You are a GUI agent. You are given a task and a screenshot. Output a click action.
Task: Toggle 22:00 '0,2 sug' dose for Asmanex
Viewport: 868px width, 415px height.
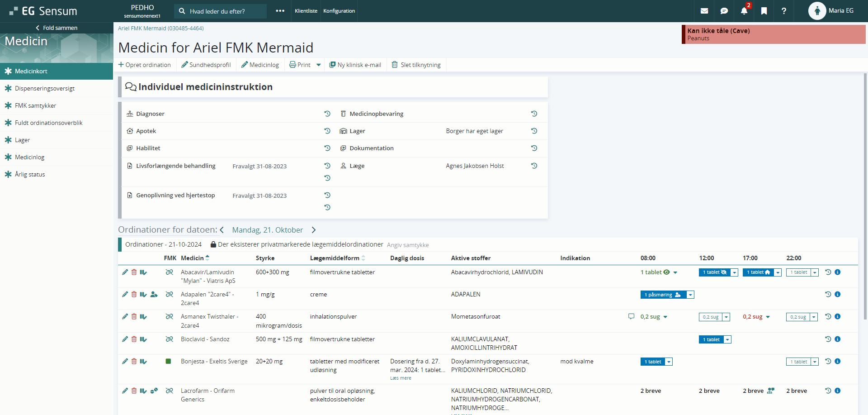tap(798, 317)
